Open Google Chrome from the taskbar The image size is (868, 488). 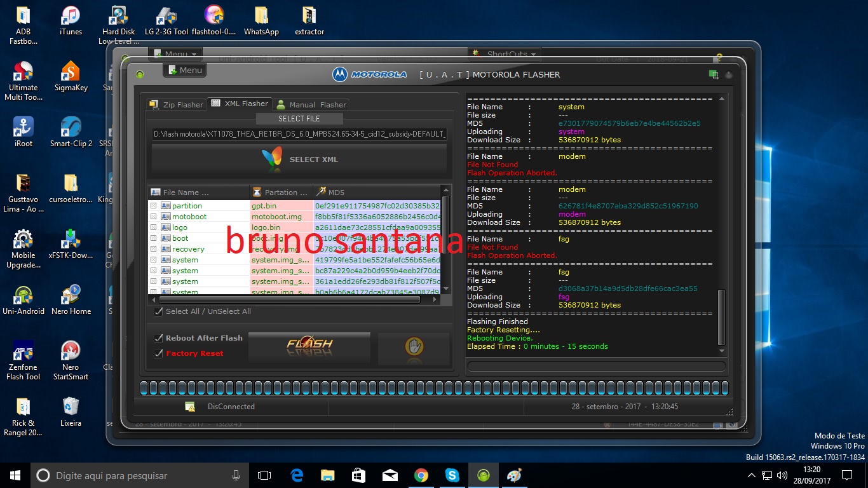[x=421, y=475]
